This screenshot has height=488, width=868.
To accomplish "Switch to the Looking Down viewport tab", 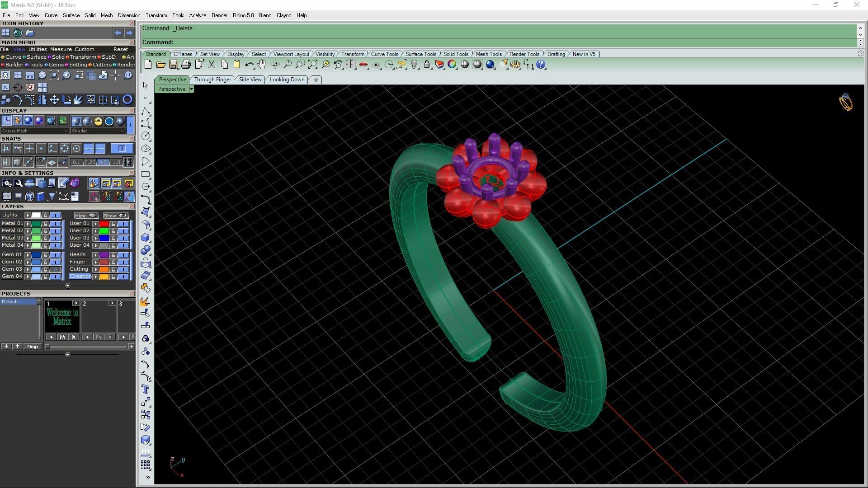I will point(287,80).
